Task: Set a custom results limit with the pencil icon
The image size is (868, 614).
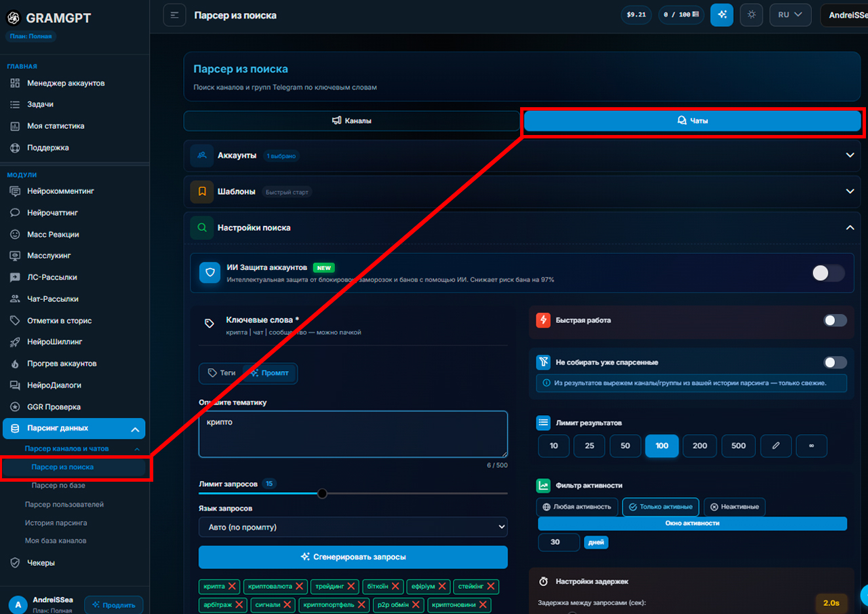Action: click(x=776, y=446)
